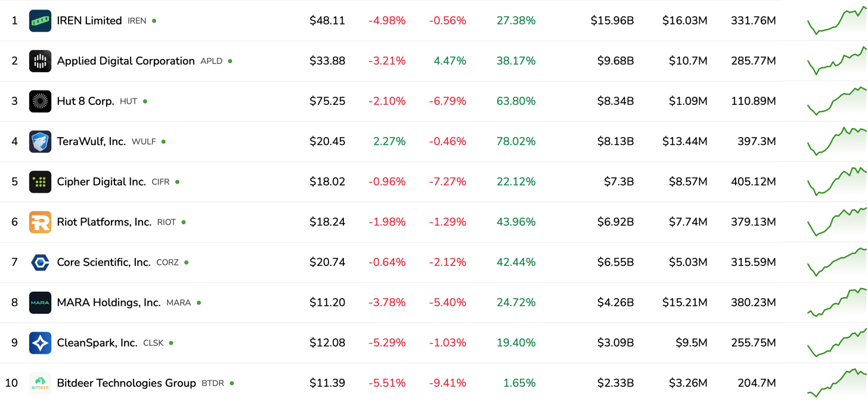Open the Bitdeer Technologies Group link
Image resolution: width=868 pixels, height=402 pixels.
[x=126, y=383]
